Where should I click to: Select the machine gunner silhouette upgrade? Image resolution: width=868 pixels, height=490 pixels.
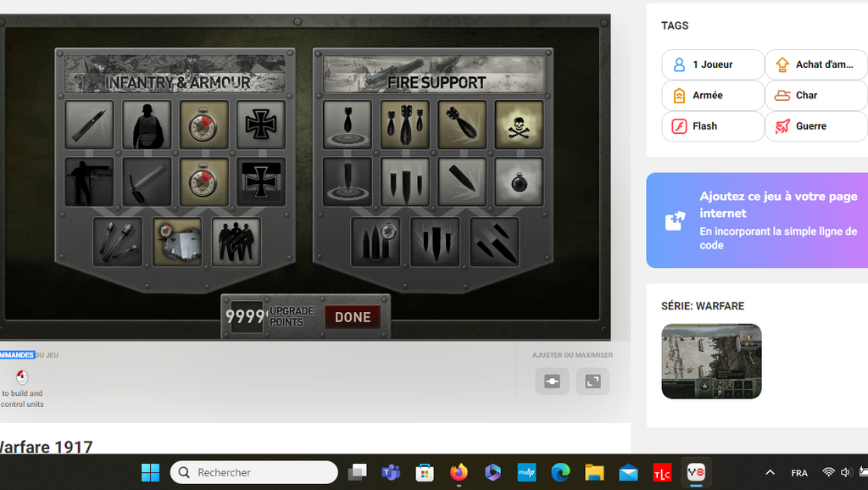[x=89, y=181]
